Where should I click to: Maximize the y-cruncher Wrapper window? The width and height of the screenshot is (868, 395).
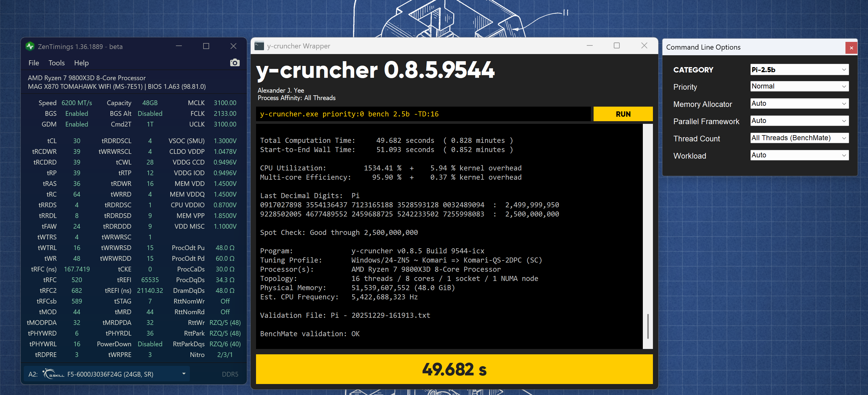coord(617,45)
